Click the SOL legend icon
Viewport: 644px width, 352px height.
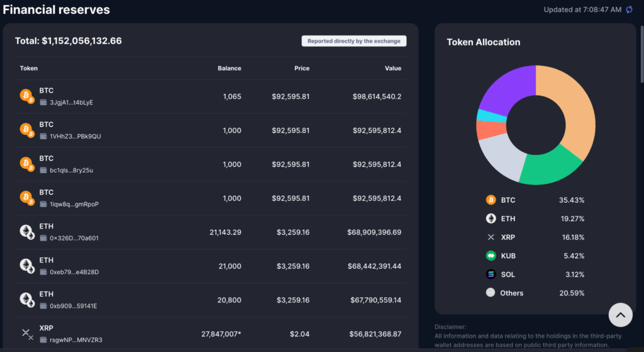point(491,274)
